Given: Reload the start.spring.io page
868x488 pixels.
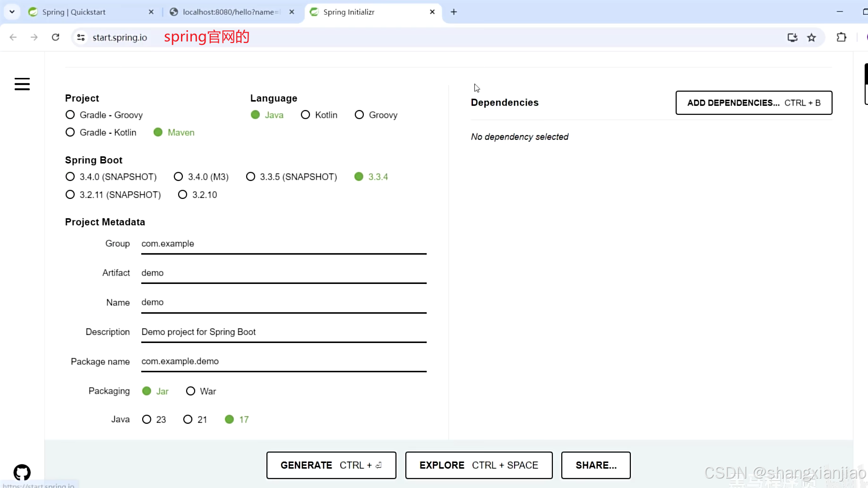Looking at the screenshot, I should [x=56, y=37].
